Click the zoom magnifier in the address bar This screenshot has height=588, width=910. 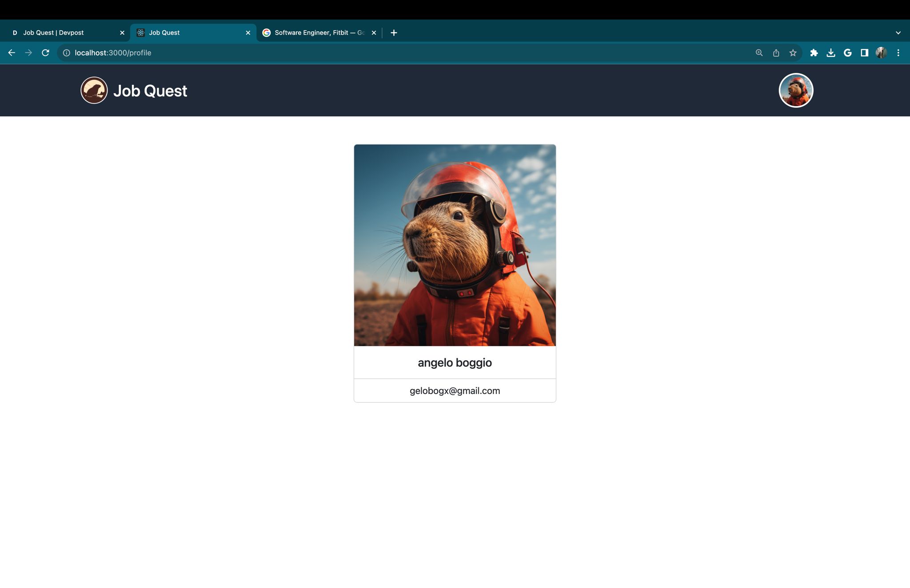[759, 53]
